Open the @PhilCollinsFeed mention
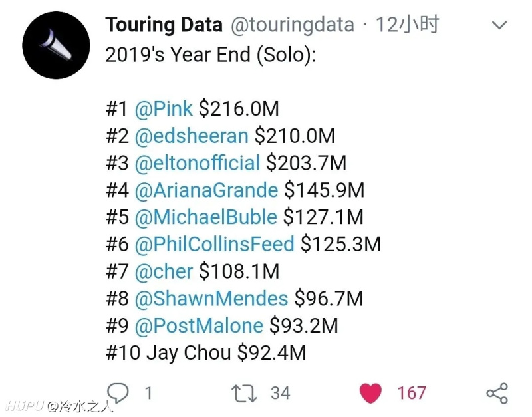This screenshot has width=532, height=417. pos(214,244)
